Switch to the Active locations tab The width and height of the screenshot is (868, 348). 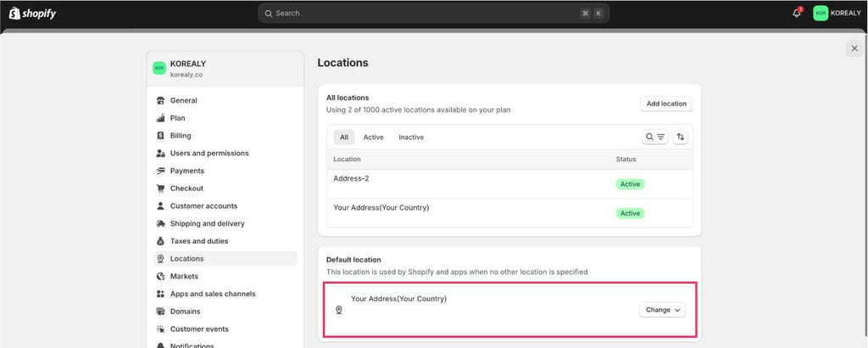(373, 137)
